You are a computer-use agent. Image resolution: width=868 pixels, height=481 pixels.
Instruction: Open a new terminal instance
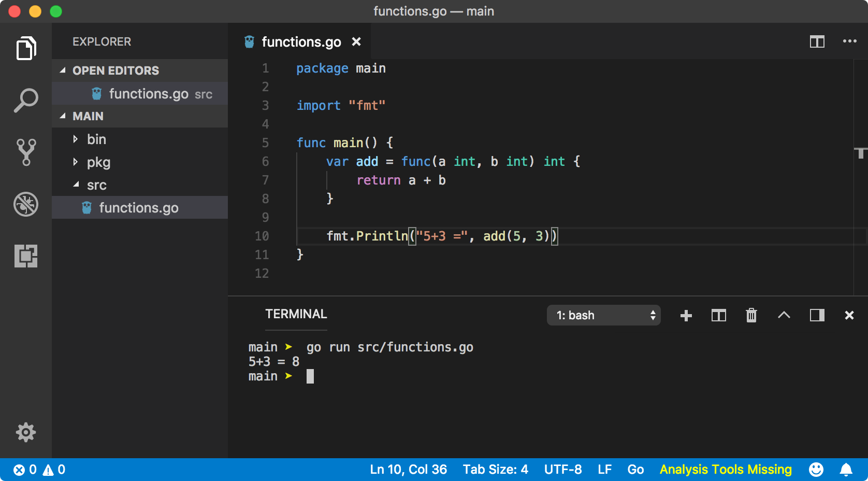tap(686, 315)
